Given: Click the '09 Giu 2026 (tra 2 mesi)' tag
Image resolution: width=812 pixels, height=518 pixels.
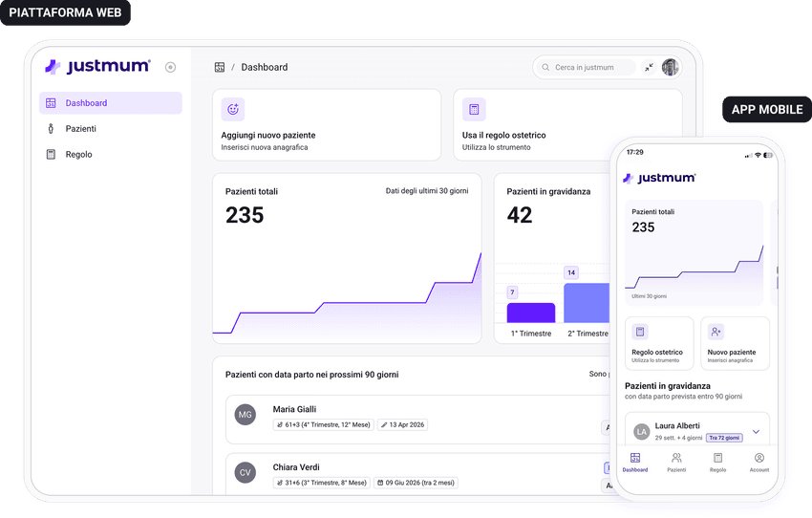Looking at the screenshot, I should pyautogui.click(x=416, y=483).
